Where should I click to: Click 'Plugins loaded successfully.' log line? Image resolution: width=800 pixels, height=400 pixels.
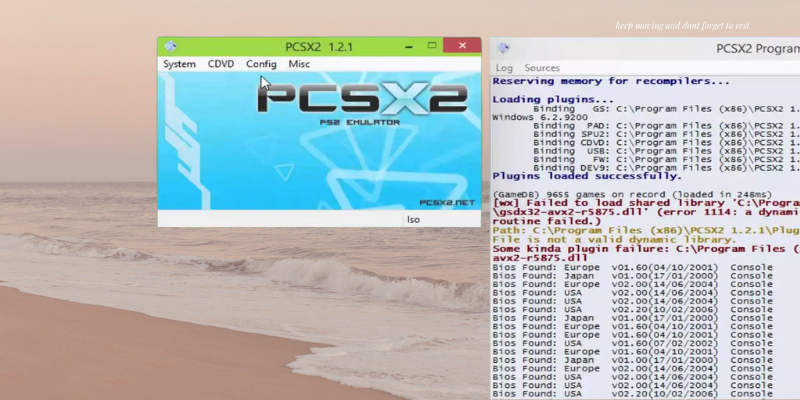[x=587, y=176]
